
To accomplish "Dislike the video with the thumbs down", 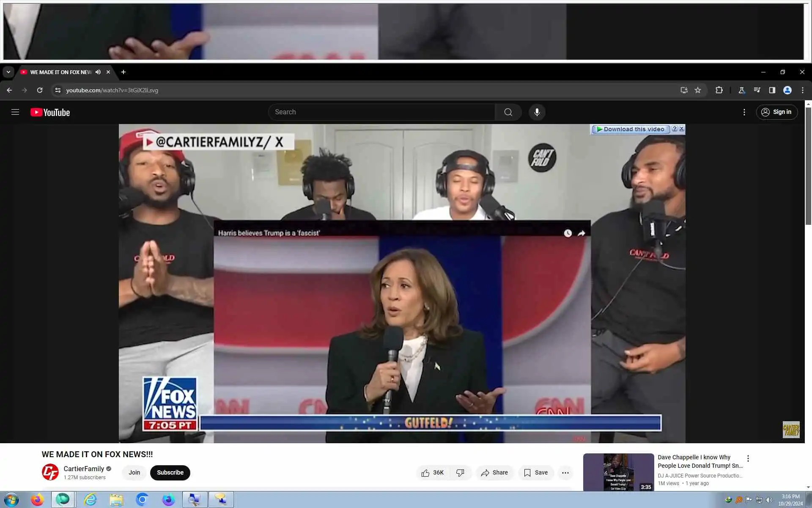I will tap(460, 472).
